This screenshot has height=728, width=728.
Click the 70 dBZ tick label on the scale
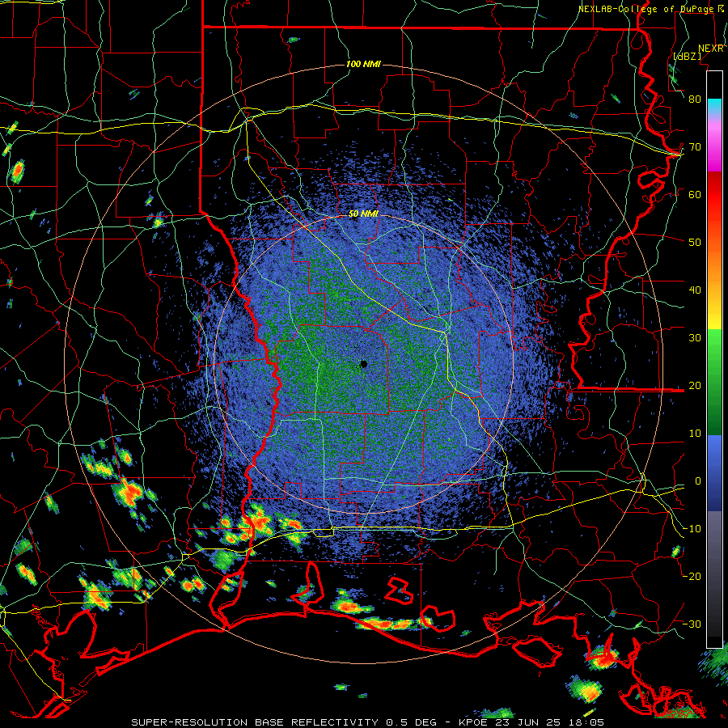(x=695, y=147)
